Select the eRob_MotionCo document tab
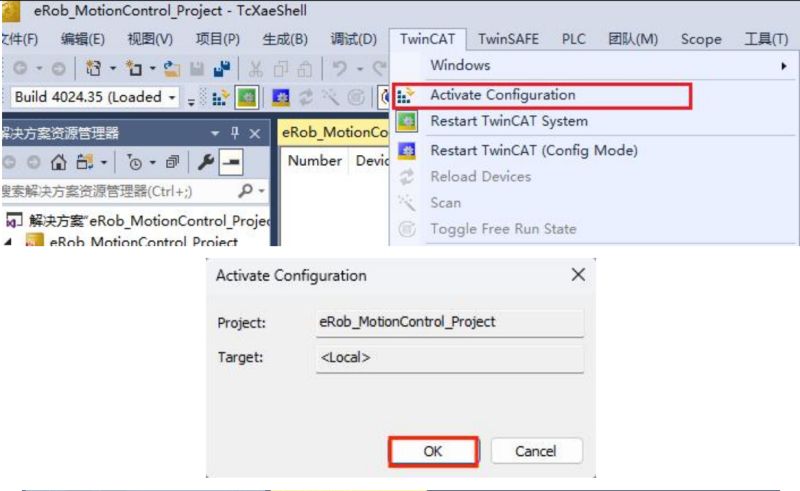The height and width of the screenshot is (491, 800). pyautogui.click(x=334, y=133)
